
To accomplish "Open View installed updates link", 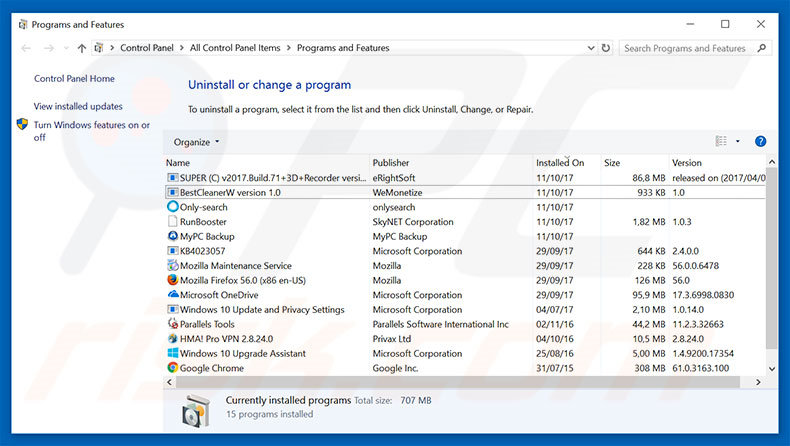I will (78, 106).
